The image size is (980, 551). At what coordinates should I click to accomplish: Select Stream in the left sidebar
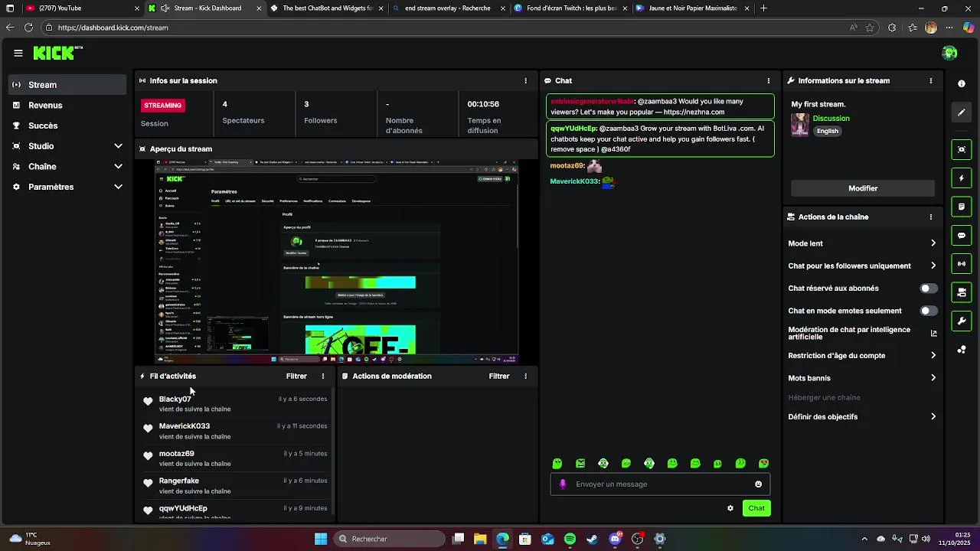coord(67,85)
